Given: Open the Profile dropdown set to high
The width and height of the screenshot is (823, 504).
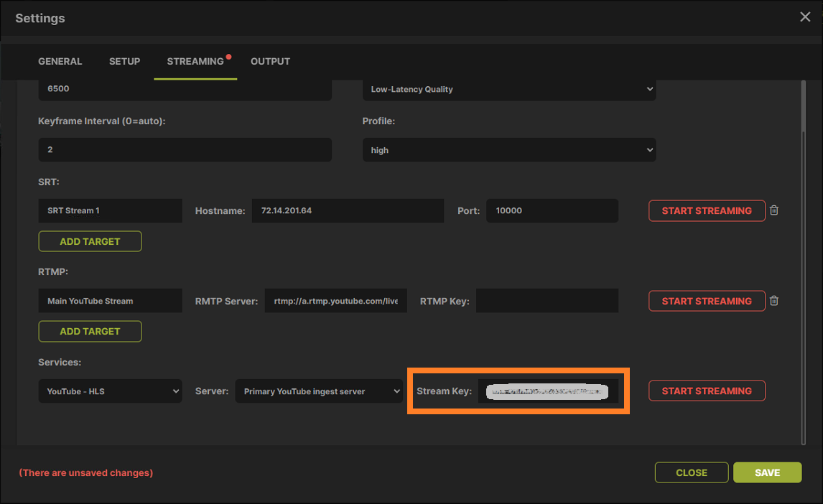Looking at the screenshot, I should [509, 150].
